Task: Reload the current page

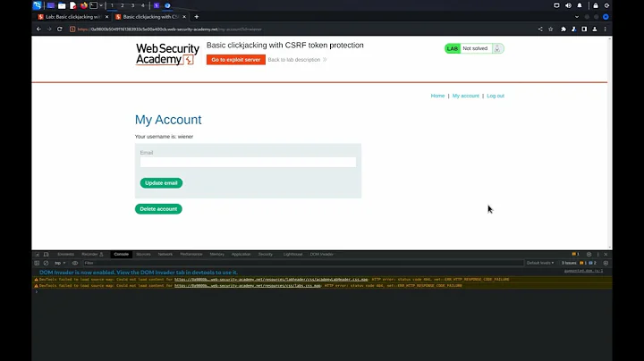Action: (60, 29)
